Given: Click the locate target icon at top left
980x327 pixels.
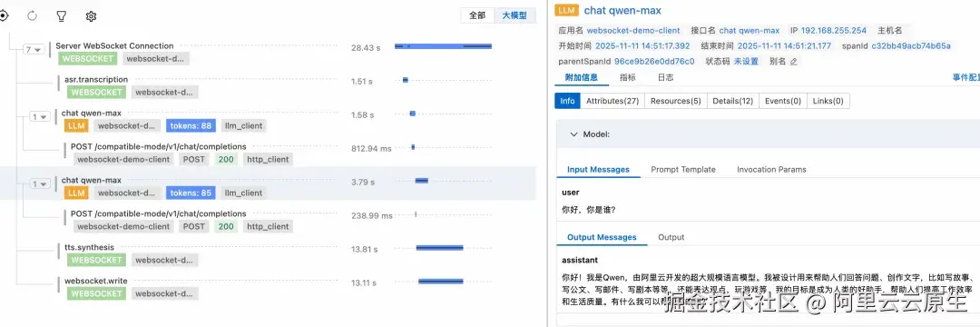Looking at the screenshot, I should coord(4,15).
